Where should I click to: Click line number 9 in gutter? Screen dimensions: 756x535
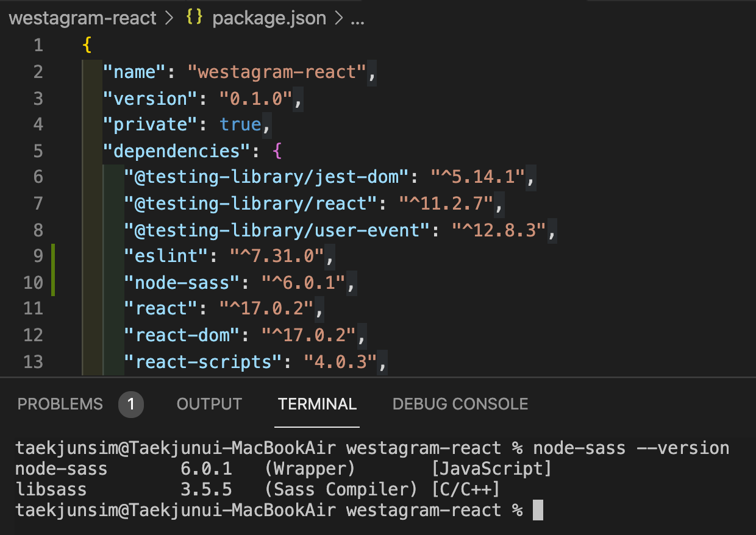(38, 256)
